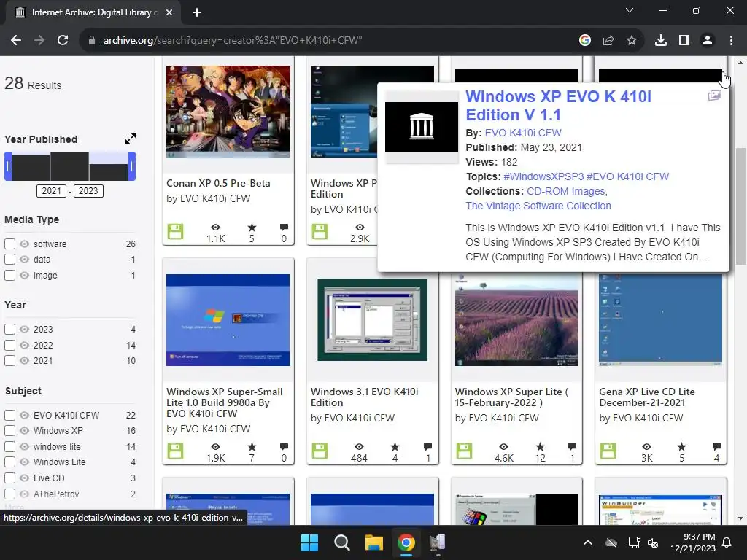The width and height of the screenshot is (747, 560).
Task: Click the Google icon in address bar
Action: pos(584,41)
